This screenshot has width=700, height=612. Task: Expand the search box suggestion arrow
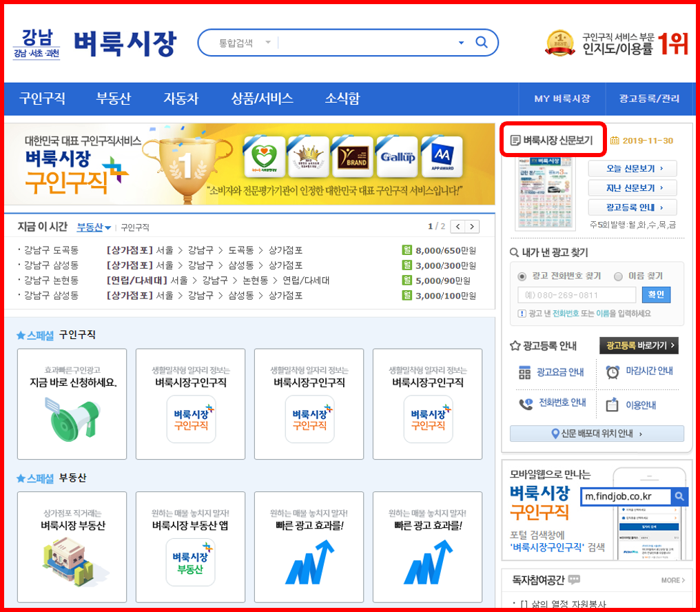(x=461, y=43)
